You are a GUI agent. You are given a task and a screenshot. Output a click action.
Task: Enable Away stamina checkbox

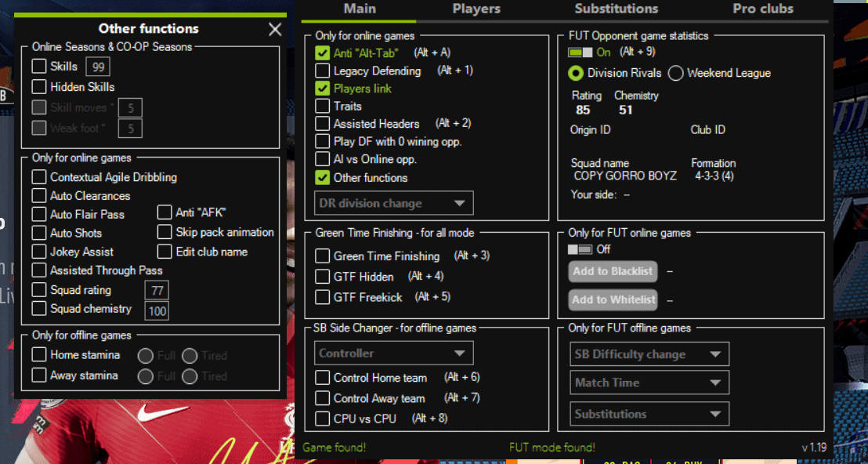38,375
